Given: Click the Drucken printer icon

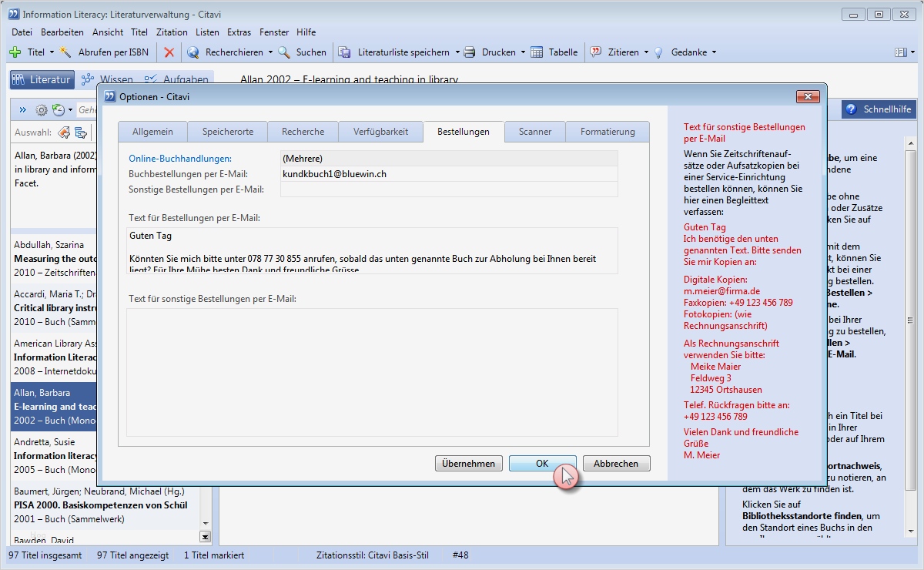Looking at the screenshot, I should (469, 52).
